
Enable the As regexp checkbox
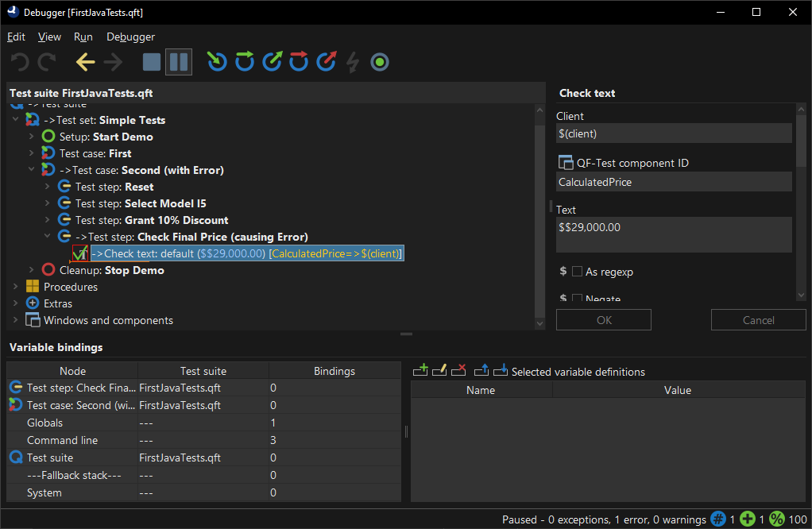(x=577, y=272)
